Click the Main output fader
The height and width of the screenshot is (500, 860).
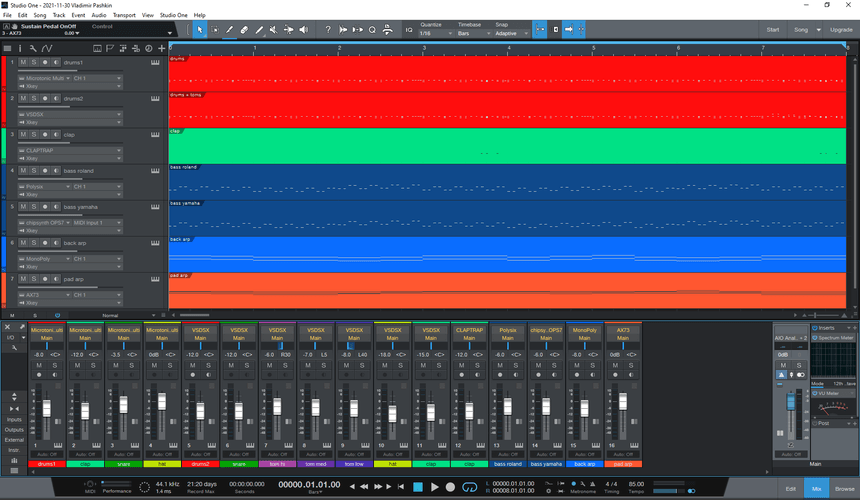click(x=790, y=403)
